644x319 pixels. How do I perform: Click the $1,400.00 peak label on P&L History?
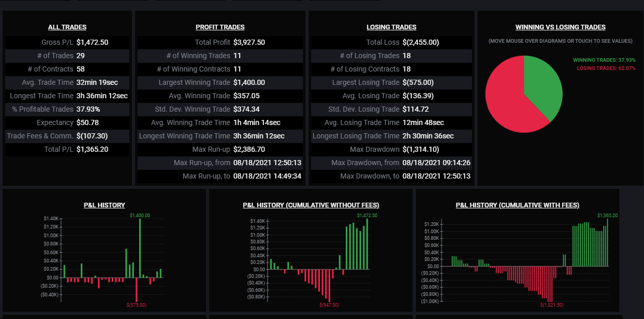coord(140,216)
